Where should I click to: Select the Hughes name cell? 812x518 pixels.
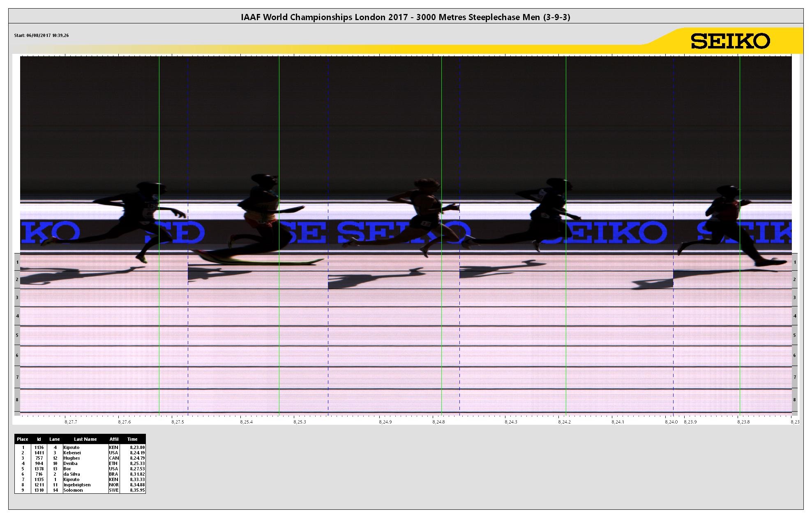tap(72, 458)
